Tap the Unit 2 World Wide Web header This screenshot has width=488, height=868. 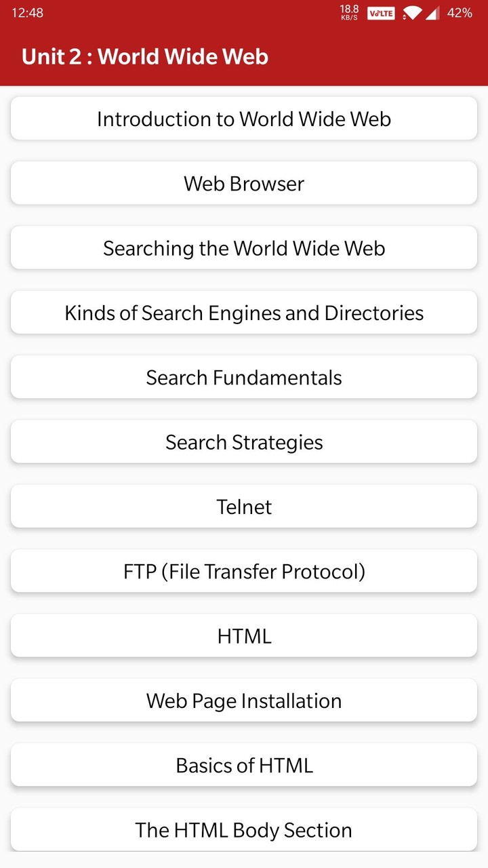point(144,57)
